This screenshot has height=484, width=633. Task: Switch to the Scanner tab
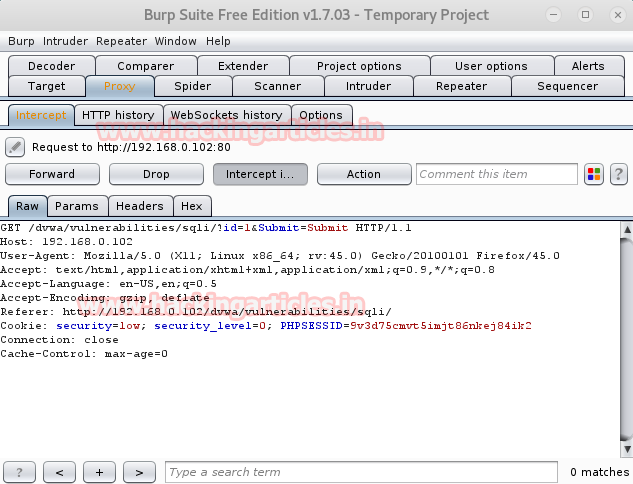pos(278,86)
